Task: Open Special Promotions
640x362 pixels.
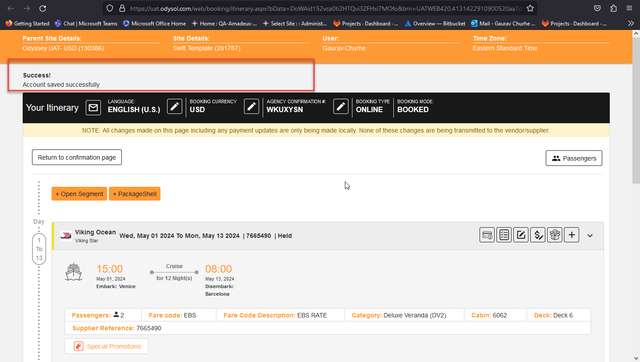Action: click(x=106, y=346)
